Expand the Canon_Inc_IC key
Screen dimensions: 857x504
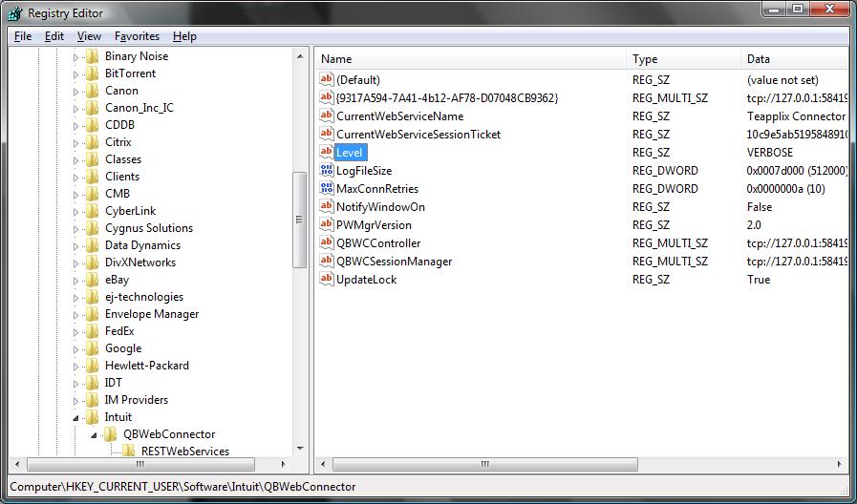76,108
